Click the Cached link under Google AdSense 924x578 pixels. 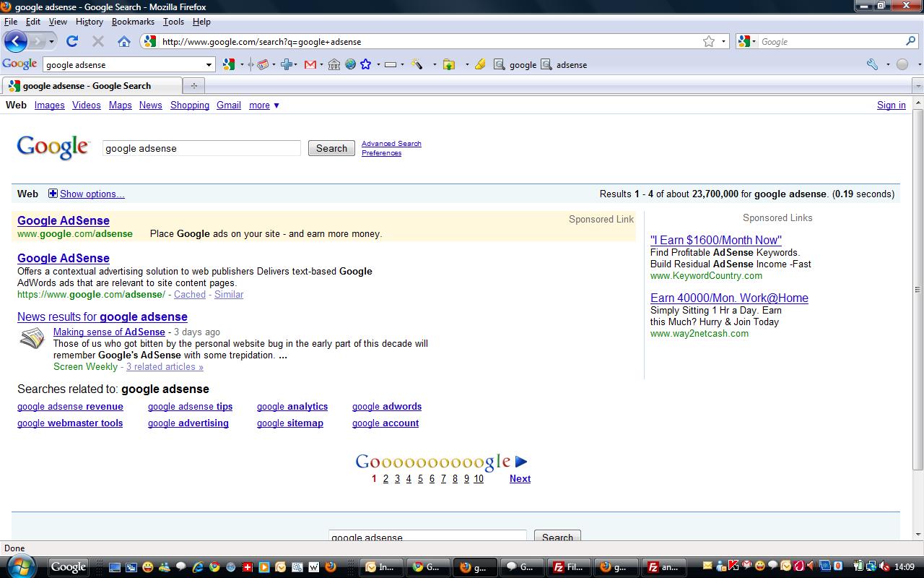tap(190, 295)
